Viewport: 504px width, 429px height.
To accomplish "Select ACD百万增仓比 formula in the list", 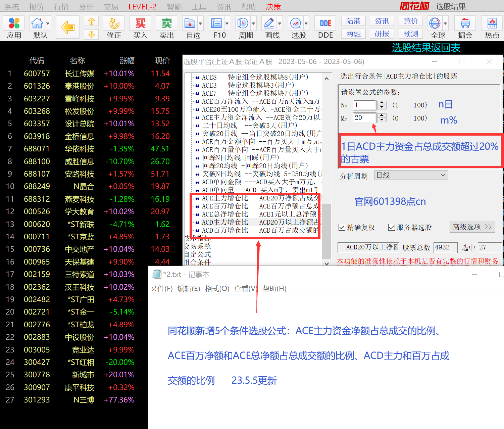I will pos(258,230).
